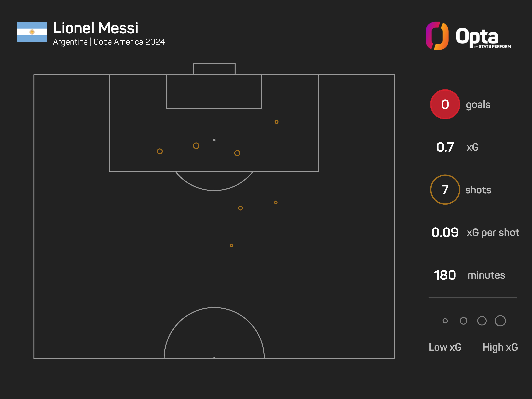Click the Low xG label
Image resolution: width=532 pixels, height=399 pixels.
[445, 347]
